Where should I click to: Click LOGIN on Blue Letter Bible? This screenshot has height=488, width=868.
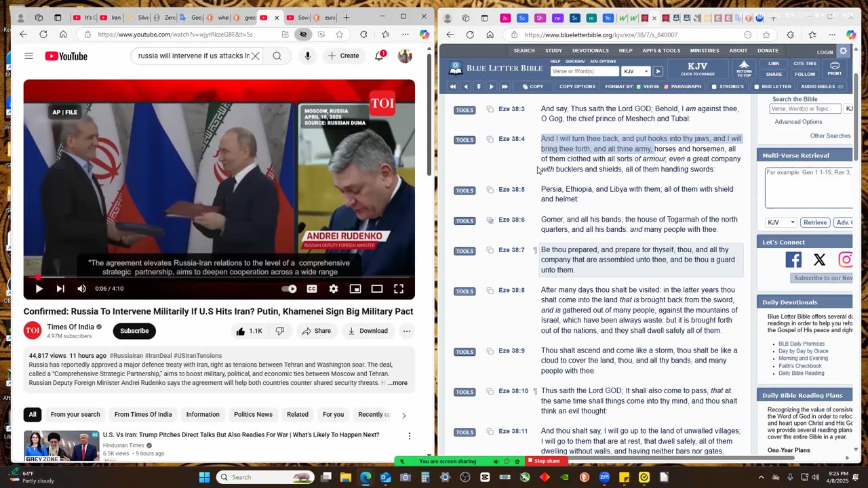[825, 52]
